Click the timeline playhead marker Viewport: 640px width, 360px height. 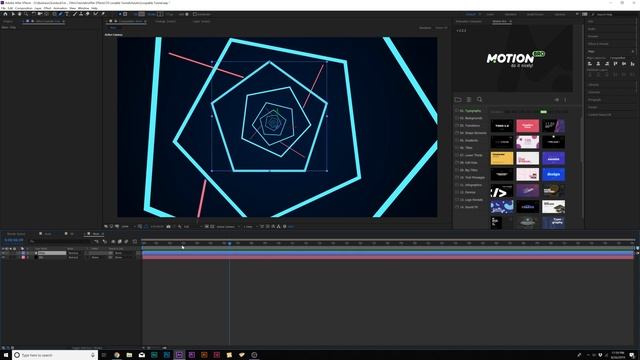point(229,244)
